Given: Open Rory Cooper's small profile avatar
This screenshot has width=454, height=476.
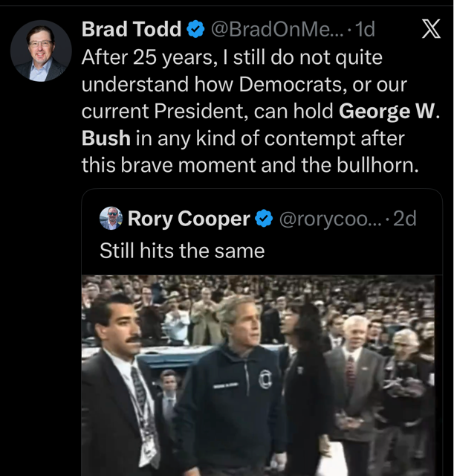Looking at the screenshot, I should (111, 218).
